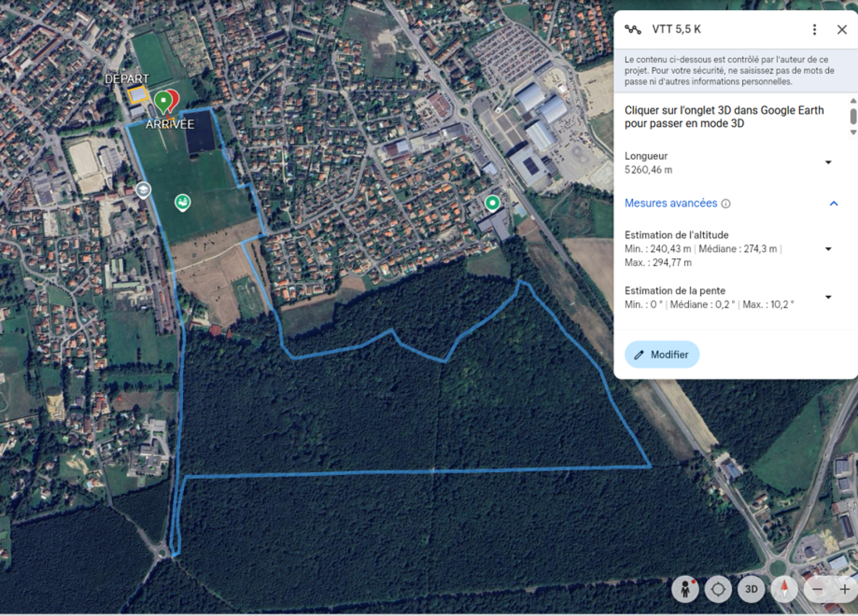This screenshot has height=616, width=858.
Task: Open the Estimation de la pente dropdown
Action: pyautogui.click(x=828, y=297)
